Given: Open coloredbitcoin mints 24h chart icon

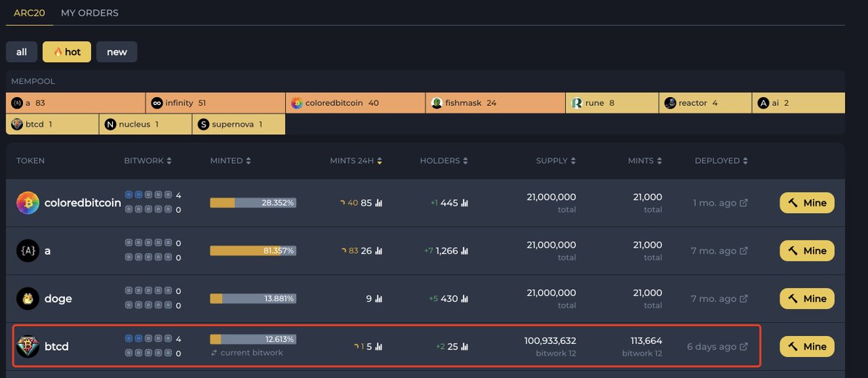Looking at the screenshot, I should pyautogui.click(x=378, y=203).
